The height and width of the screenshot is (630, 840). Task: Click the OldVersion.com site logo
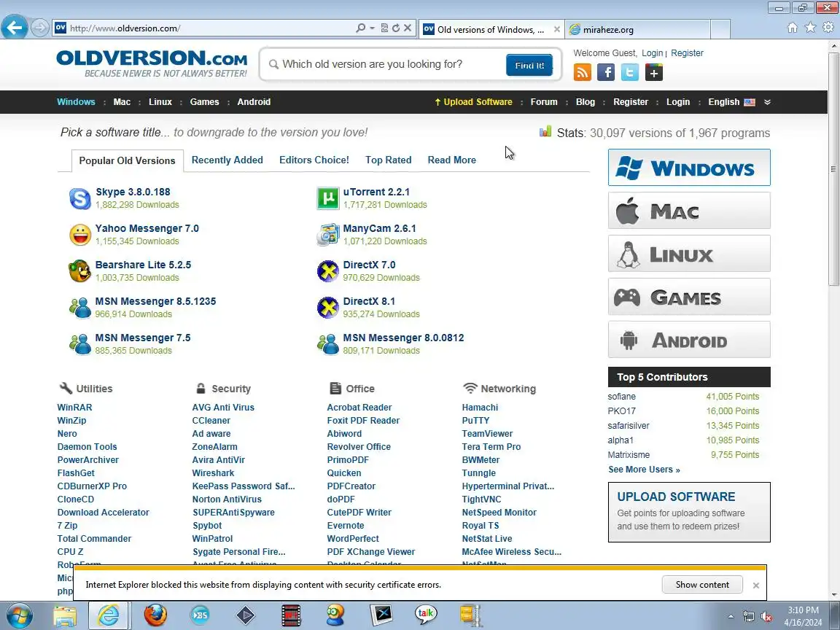[152, 63]
